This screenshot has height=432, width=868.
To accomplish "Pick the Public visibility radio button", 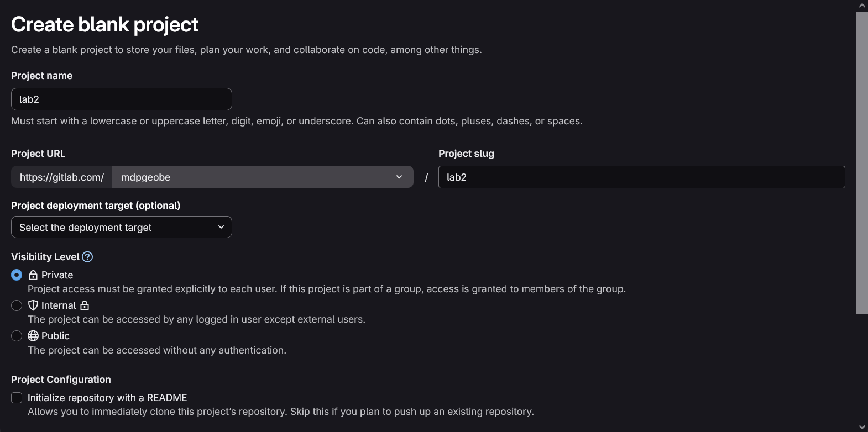I will pyautogui.click(x=17, y=336).
